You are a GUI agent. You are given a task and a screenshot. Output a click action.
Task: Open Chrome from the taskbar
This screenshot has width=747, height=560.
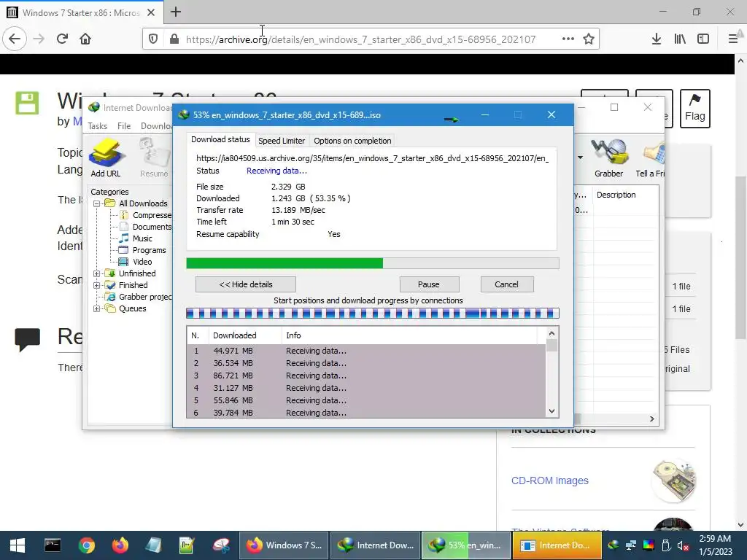click(87, 545)
